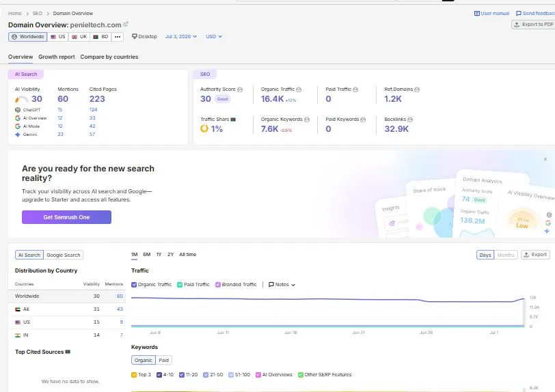The image size is (555, 392).
Task: Go to the SEO breadcrumb link
Action: click(37, 14)
